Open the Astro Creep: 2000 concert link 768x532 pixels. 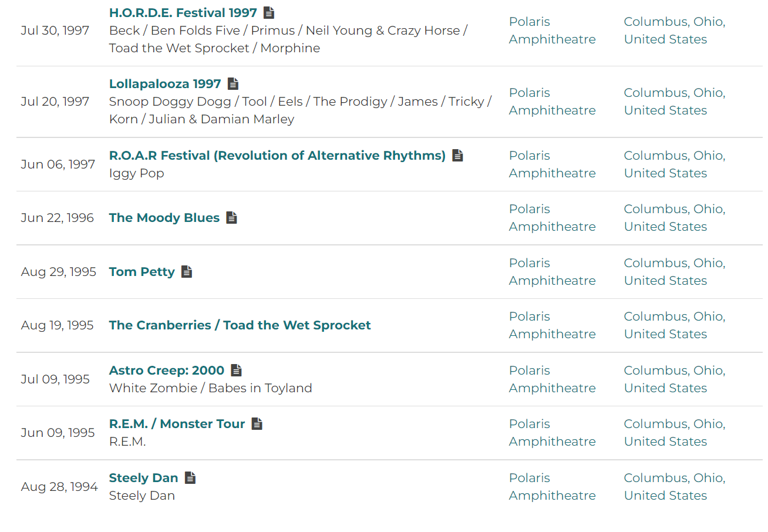tap(167, 371)
